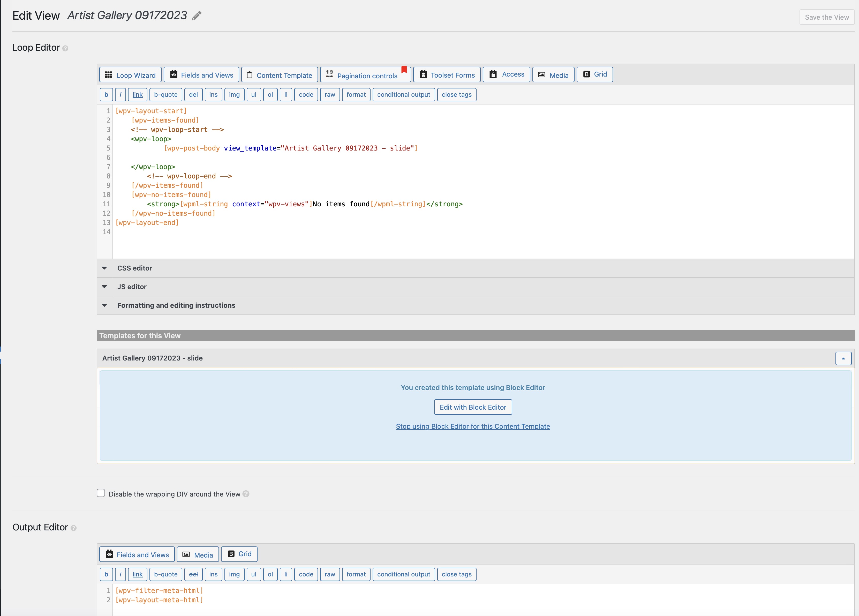The width and height of the screenshot is (859, 616).
Task: Open Media in Output Editor toolbar
Action: coord(198,555)
